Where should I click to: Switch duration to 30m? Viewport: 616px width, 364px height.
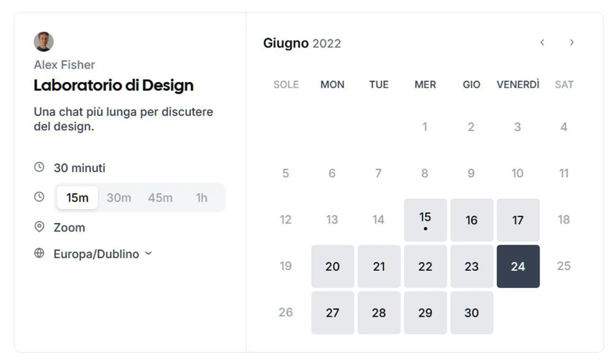coord(118,197)
